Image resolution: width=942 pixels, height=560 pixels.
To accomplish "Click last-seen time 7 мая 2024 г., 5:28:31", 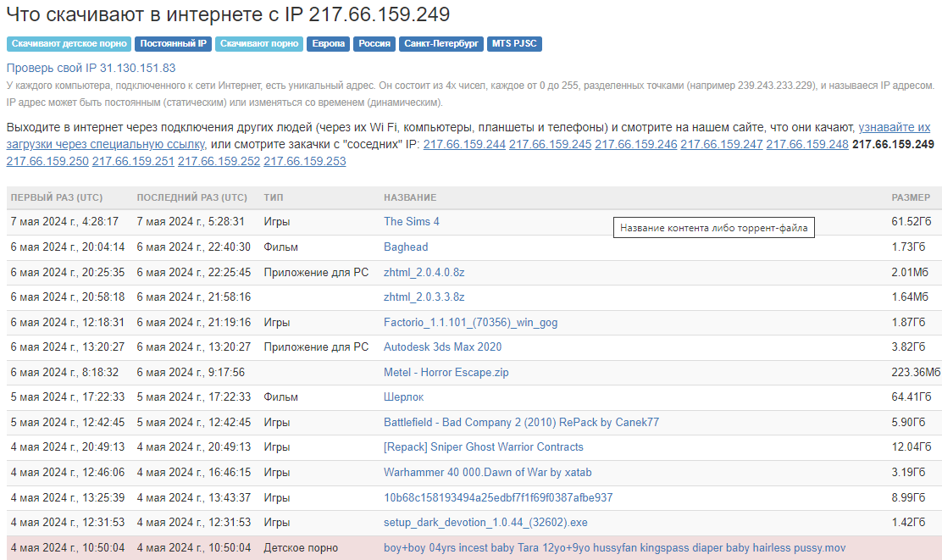I will coord(191,222).
